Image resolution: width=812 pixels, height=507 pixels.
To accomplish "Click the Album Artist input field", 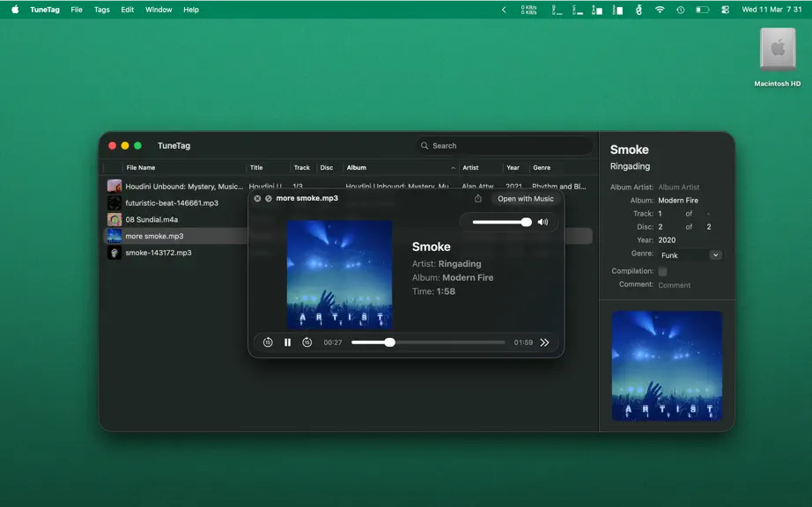I will pyautogui.click(x=690, y=187).
